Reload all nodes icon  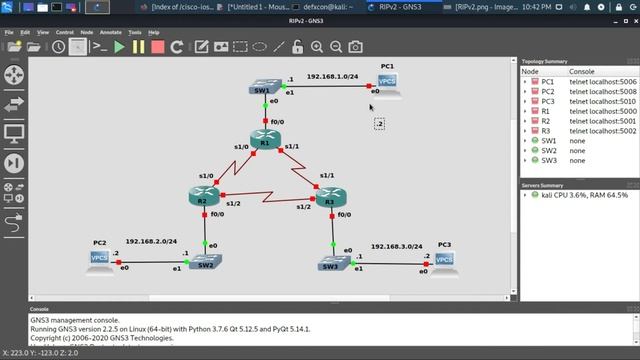point(177,47)
